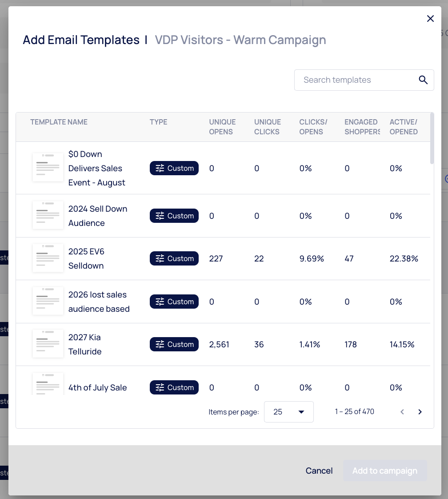Close the Add Email Templates dialog
This screenshot has height=499, width=448.
tap(430, 19)
